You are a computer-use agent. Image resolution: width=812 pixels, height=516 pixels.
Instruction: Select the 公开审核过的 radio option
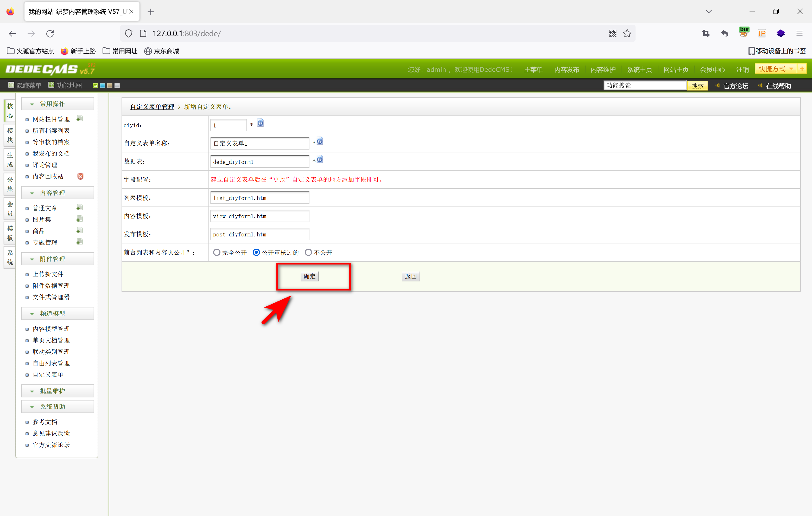point(256,253)
